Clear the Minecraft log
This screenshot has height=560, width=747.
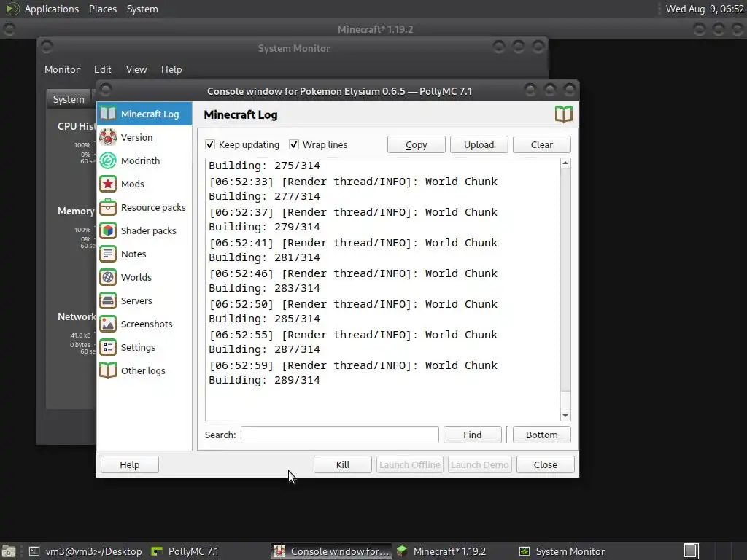click(542, 145)
